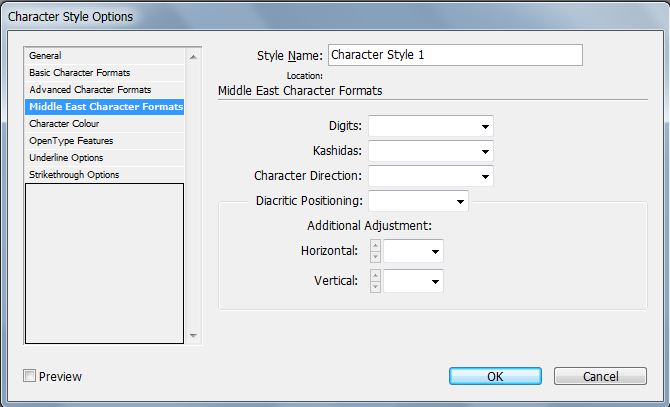The image size is (670, 407).
Task: Expand Character Direction dropdown
Action: point(485,176)
